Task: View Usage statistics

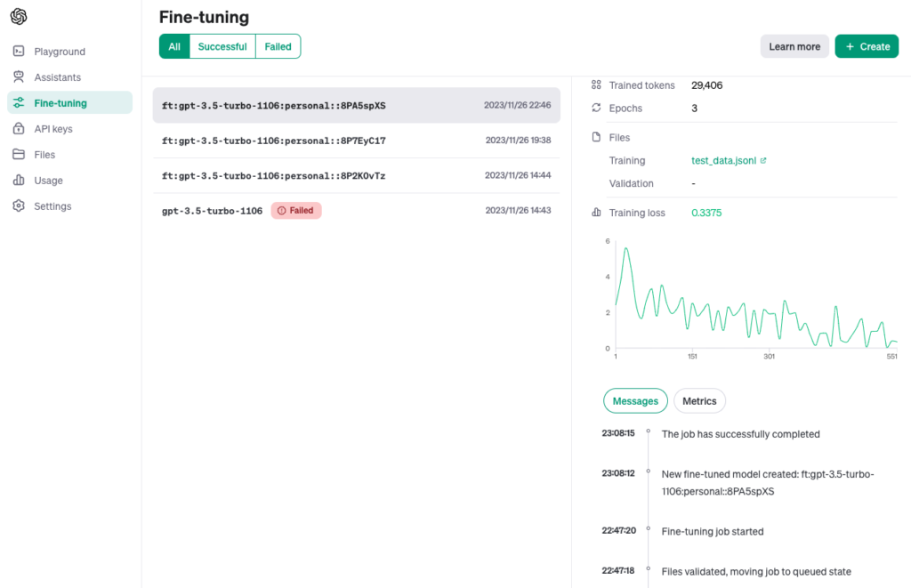Action: pos(47,180)
